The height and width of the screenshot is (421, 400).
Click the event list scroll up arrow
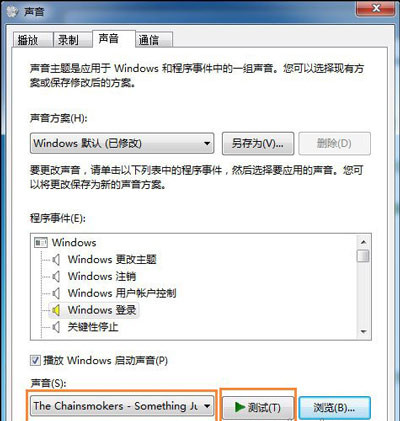coord(363,242)
